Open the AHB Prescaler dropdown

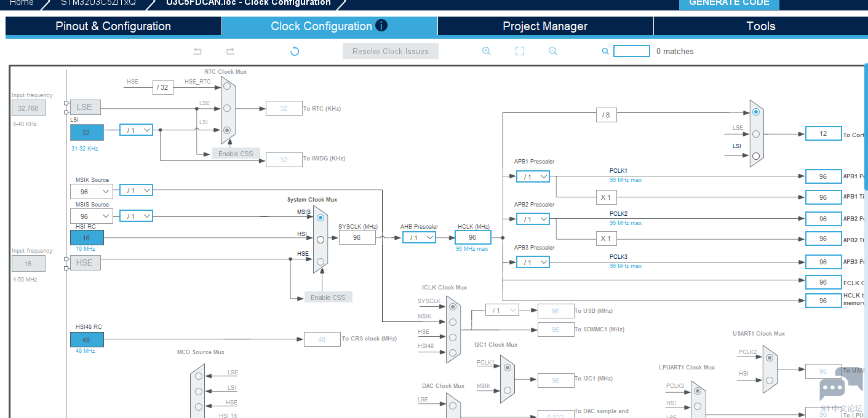pyautogui.click(x=420, y=237)
